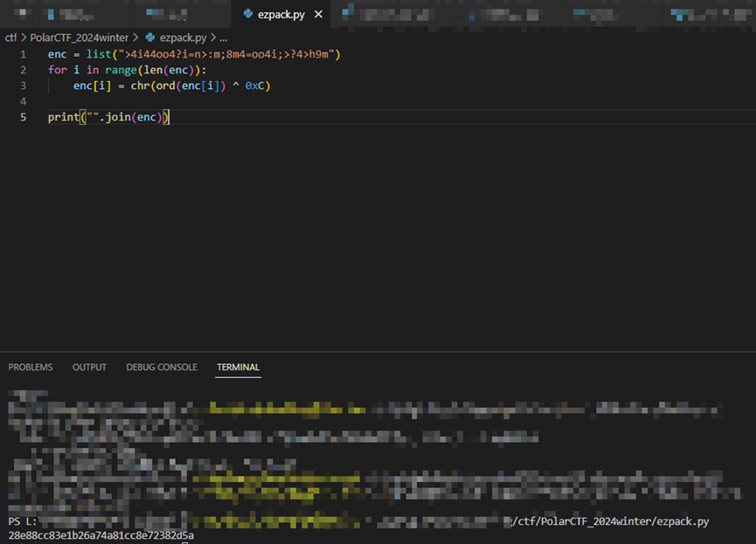Open the DEBUG CONSOLE panel tab
This screenshot has height=544, width=756.
(162, 368)
